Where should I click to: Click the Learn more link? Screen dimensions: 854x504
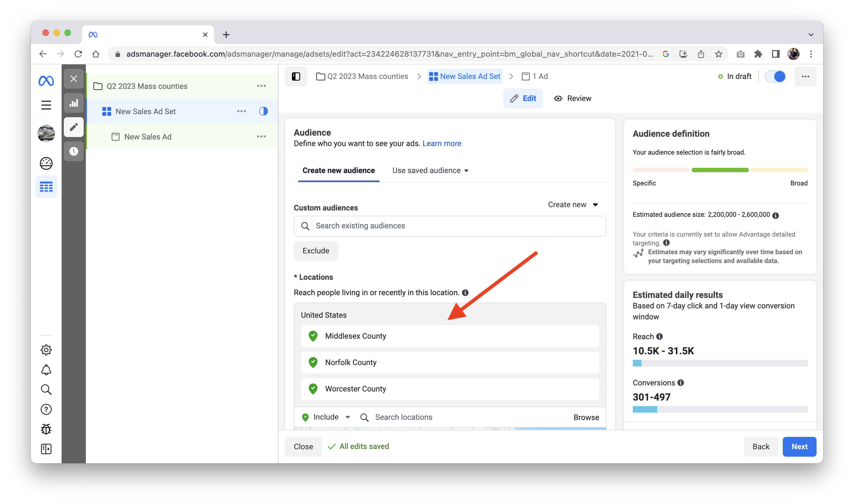441,143
